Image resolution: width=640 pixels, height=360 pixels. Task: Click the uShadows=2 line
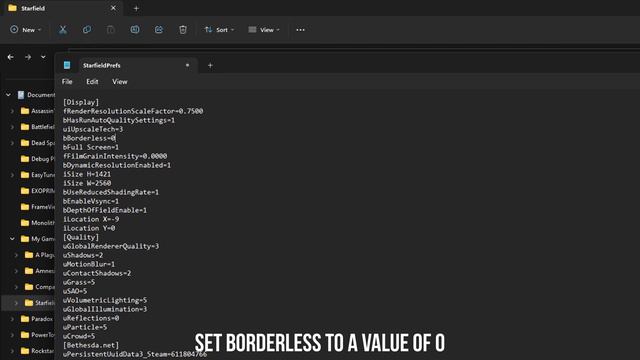click(x=83, y=255)
